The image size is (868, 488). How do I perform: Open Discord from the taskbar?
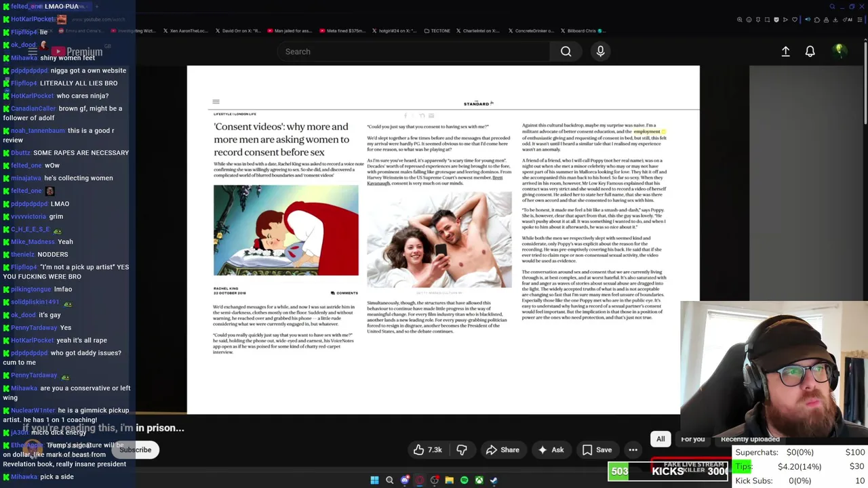point(405,481)
